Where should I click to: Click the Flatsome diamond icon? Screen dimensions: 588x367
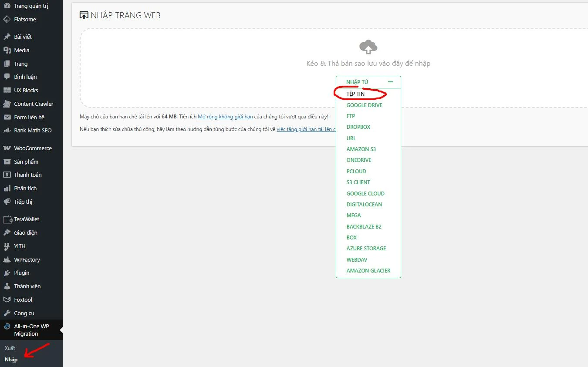[7, 19]
